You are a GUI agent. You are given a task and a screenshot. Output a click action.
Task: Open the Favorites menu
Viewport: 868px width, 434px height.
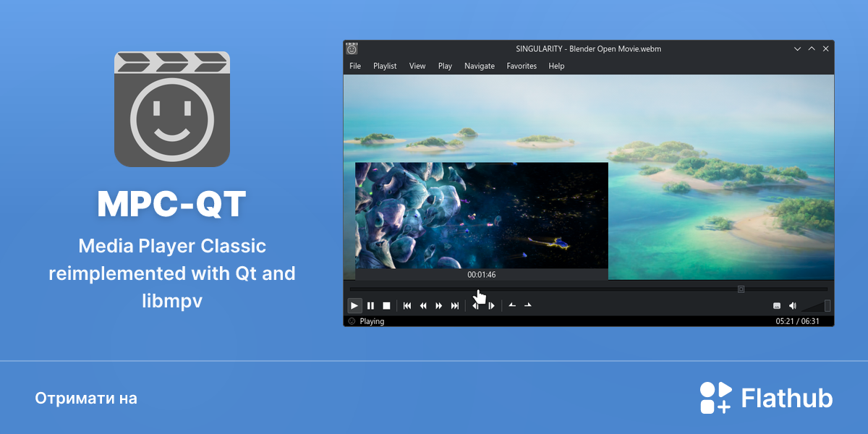(x=522, y=66)
